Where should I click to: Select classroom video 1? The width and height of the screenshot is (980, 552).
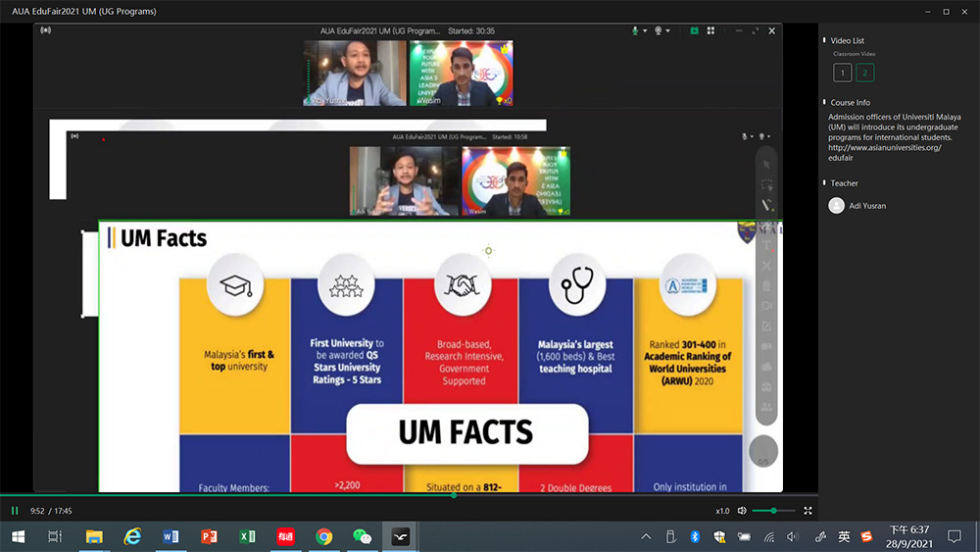point(842,73)
